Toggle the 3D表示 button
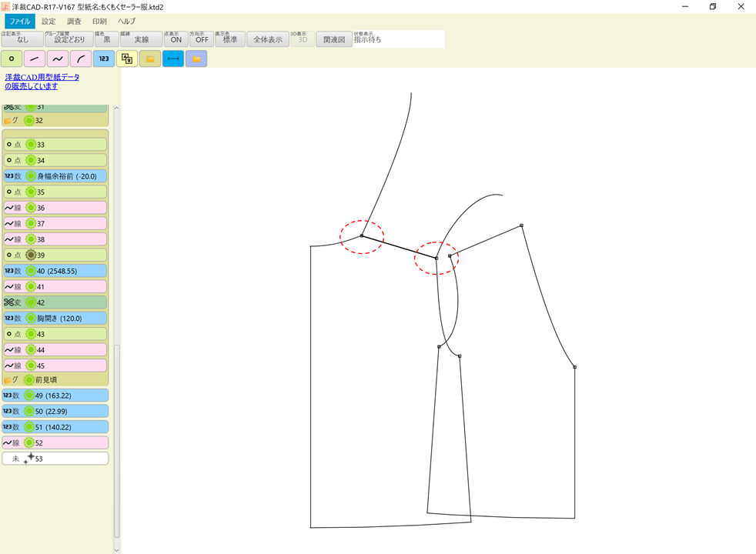Viewport: 756px width, 554px height. point(303,39)
